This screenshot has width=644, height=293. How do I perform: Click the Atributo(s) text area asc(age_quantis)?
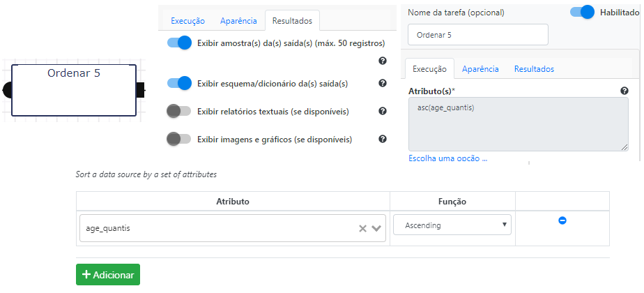[519, 124]
